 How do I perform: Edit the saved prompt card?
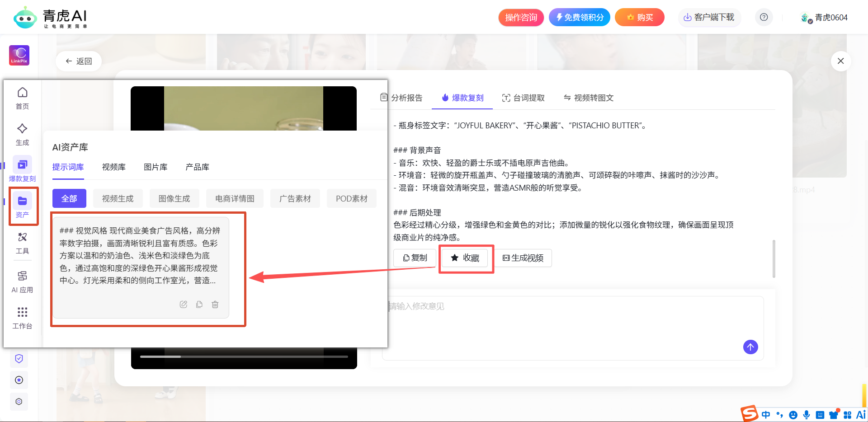(x=184, y=305)
